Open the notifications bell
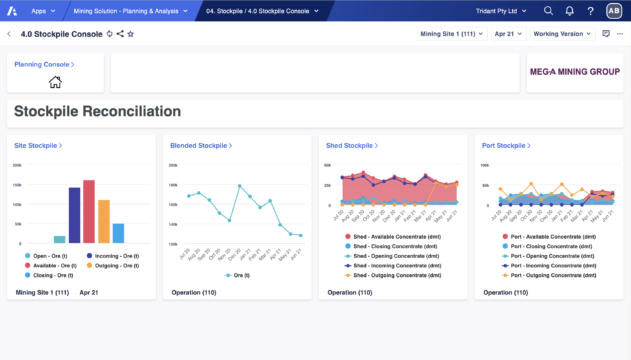The image size is (631, 360). 569,11
